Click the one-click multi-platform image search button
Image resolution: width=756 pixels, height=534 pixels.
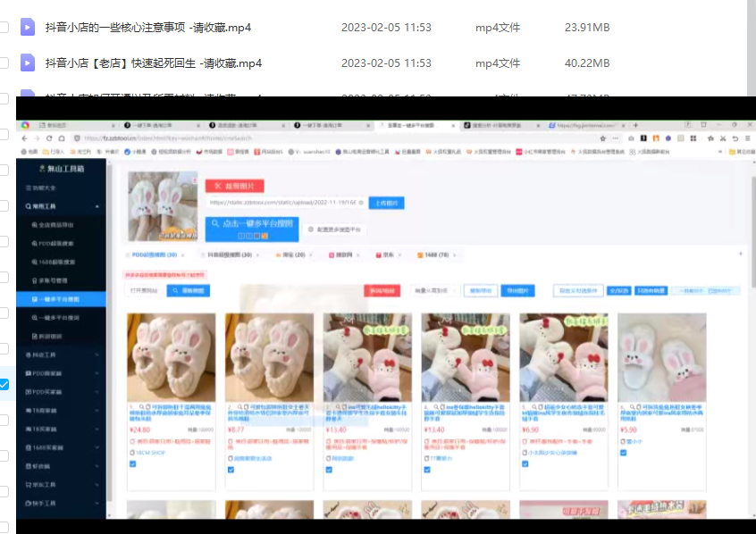click(251, 223)
